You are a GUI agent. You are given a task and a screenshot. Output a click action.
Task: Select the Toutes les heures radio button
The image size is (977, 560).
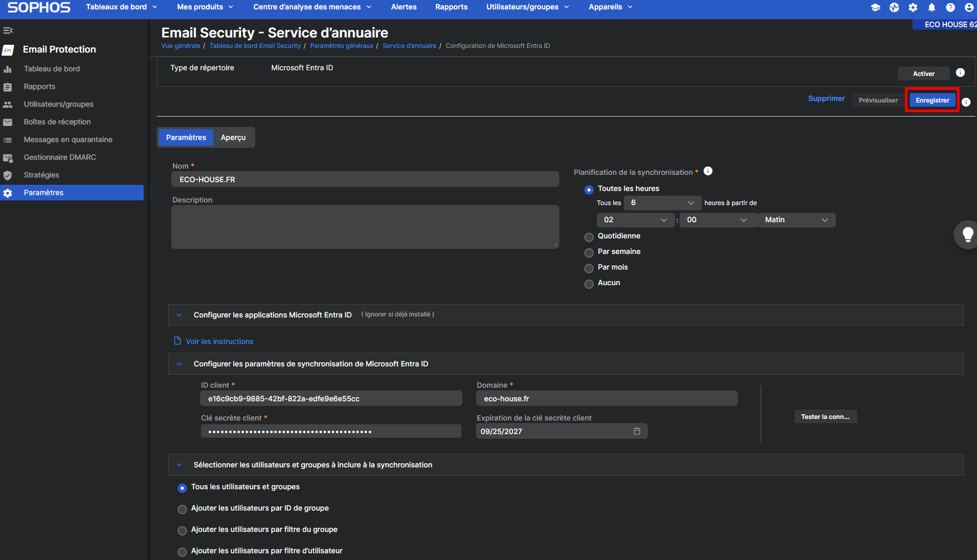click(589, 189)
